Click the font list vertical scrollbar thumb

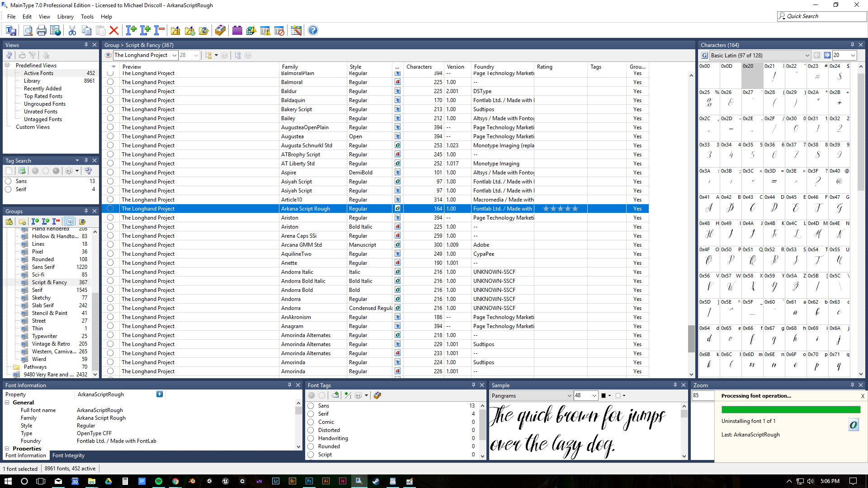[691, 339]
